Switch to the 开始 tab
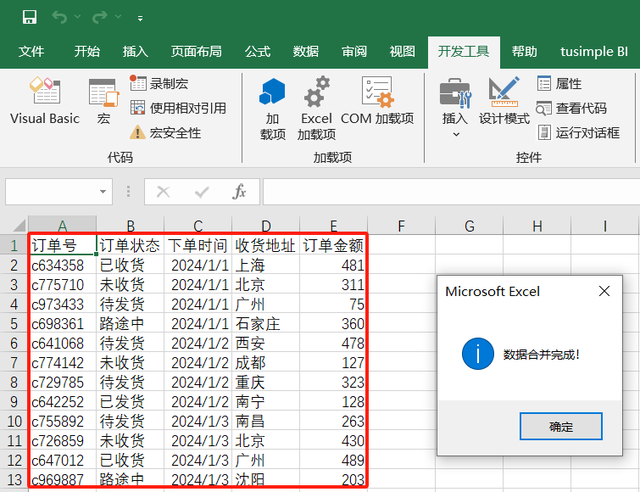640x492 pixels. click(x=87, y=51)
